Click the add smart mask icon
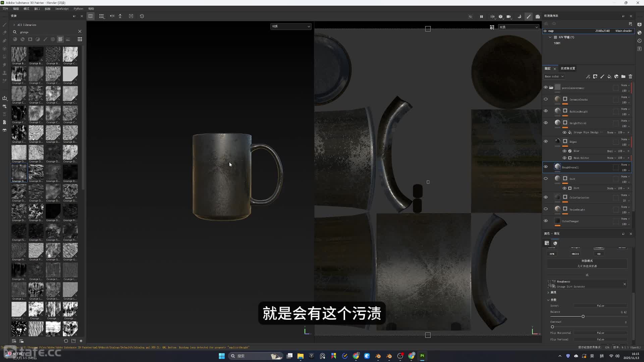644x362 pixels. tap(616, 76)
